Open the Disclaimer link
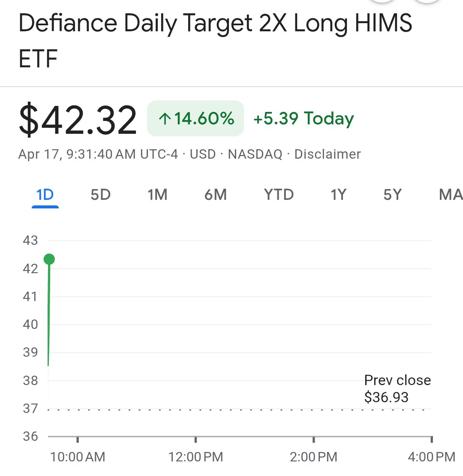The width and height of the screenshot is (463, 476). 328,154
